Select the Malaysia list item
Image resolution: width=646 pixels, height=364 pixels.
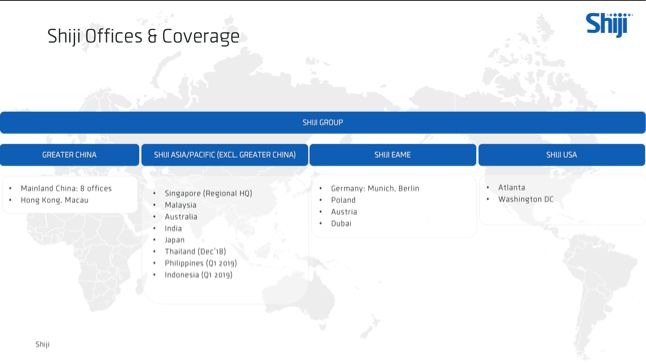pyautogui.click(x=180, y=205)
